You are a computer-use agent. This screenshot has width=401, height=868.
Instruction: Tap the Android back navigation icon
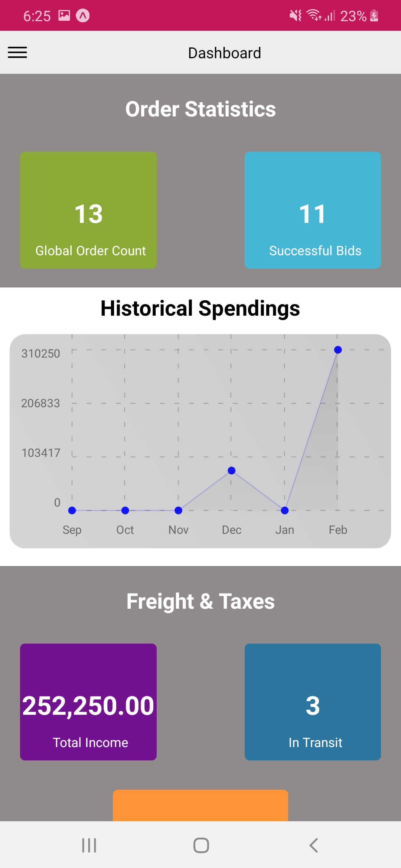point(313,845)
